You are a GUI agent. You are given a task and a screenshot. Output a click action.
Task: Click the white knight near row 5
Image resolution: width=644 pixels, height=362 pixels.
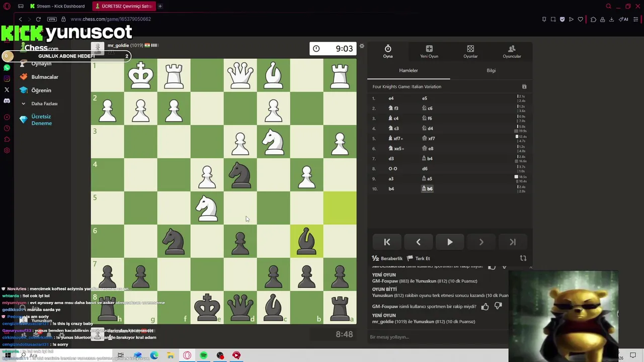(x=207, y=208)
